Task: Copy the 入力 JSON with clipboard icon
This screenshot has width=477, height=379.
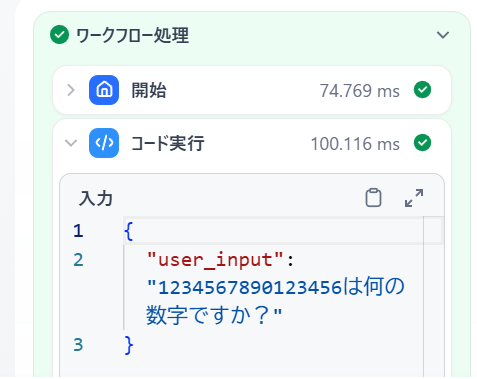Action: [373, 198]
